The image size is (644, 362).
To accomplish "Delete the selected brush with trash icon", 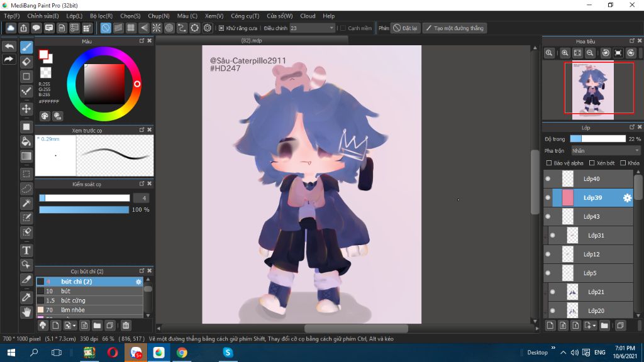I will point(126,326).
